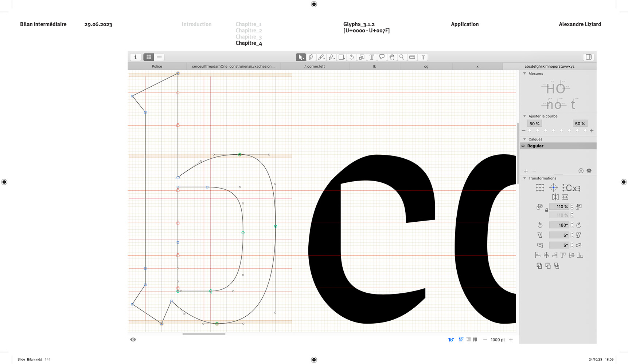Click the 180° rotation angle field

(x=559, y=225)
